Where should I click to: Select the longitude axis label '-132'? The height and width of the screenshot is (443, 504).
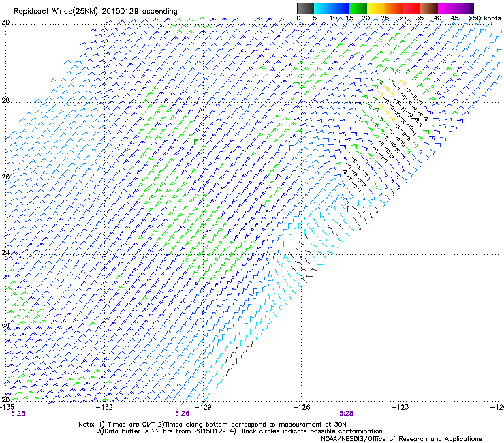[x=105, y=408]
